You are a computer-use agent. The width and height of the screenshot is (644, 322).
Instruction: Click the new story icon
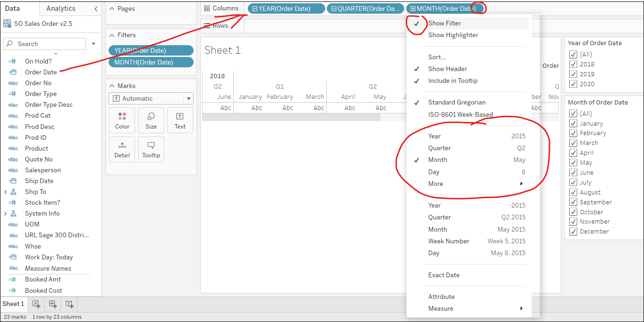tap(69, 304)
